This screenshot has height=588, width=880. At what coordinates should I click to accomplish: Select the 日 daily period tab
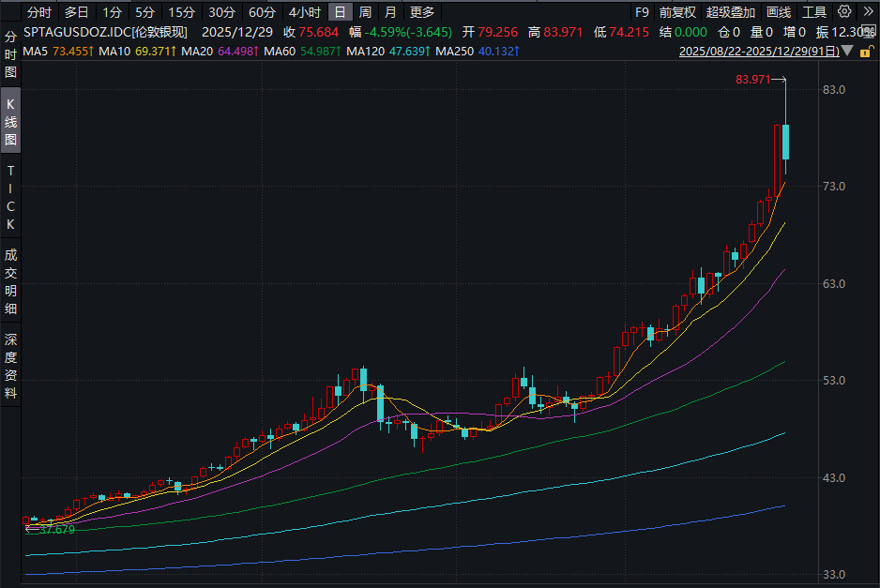(x=341, y=12)
